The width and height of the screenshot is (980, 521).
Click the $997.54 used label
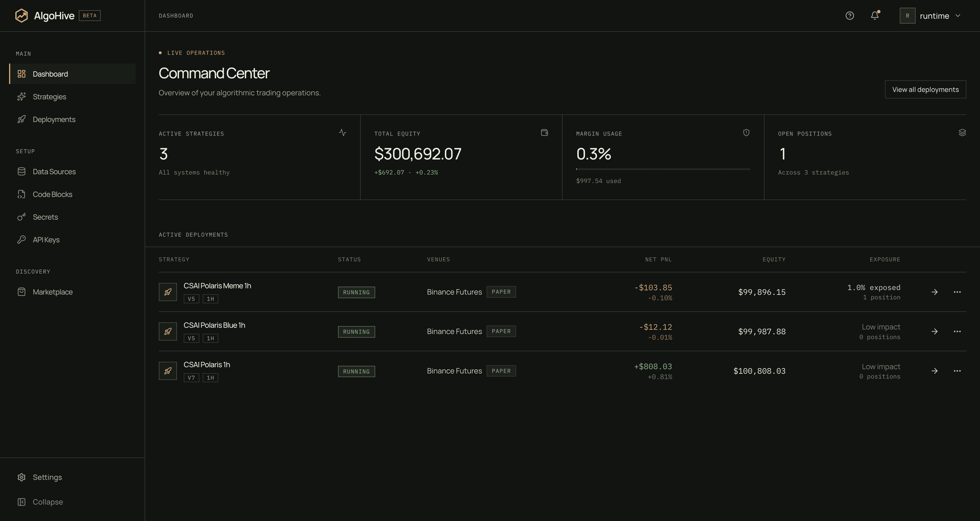[x=598, y=181]
